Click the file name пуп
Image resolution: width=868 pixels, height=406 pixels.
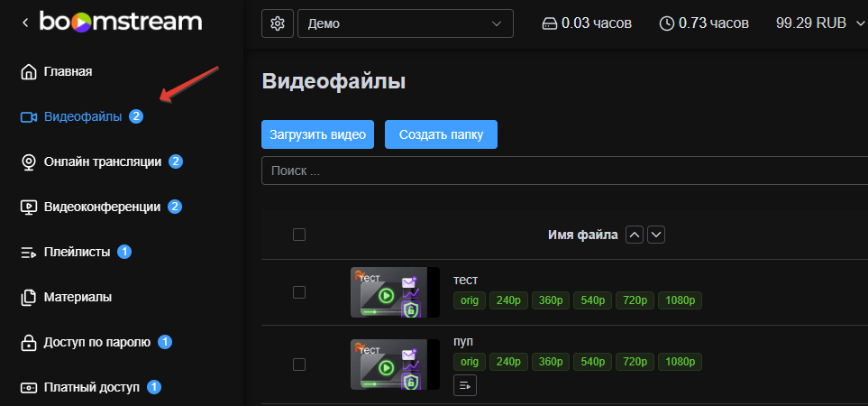[x=463, y=341]
